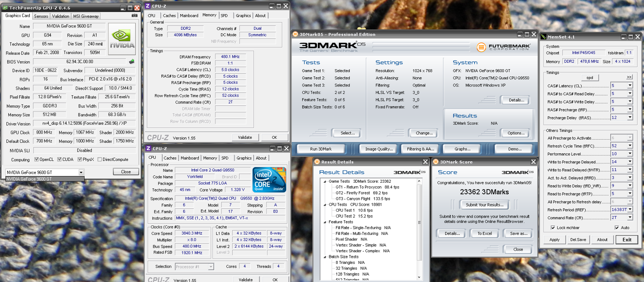Collapse the Feature Tests tree node

tap(325, 222)
